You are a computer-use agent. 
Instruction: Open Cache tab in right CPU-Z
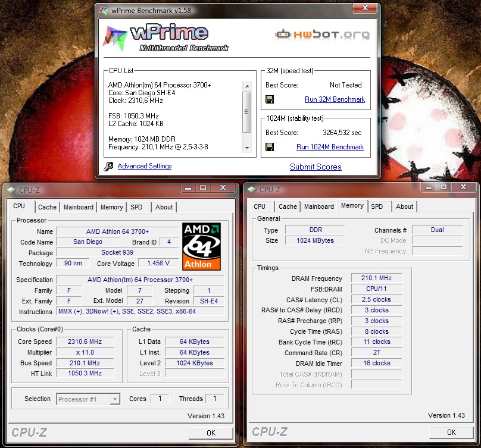click(x=288, y=206)
